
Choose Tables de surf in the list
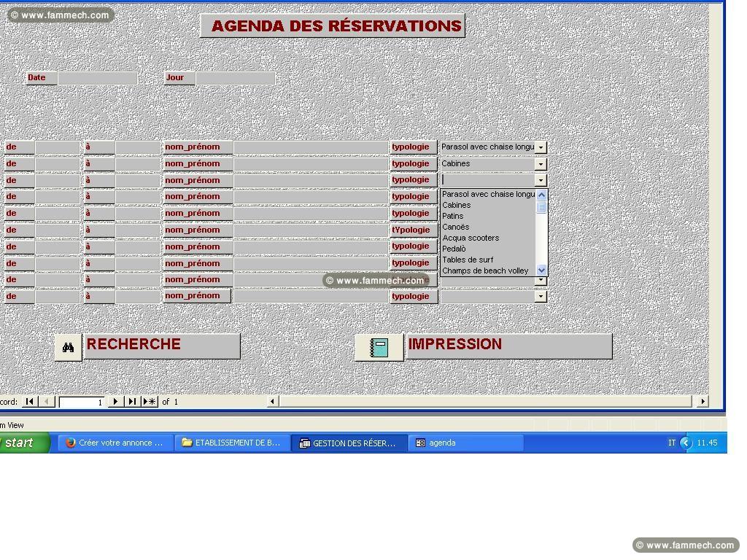488,260
